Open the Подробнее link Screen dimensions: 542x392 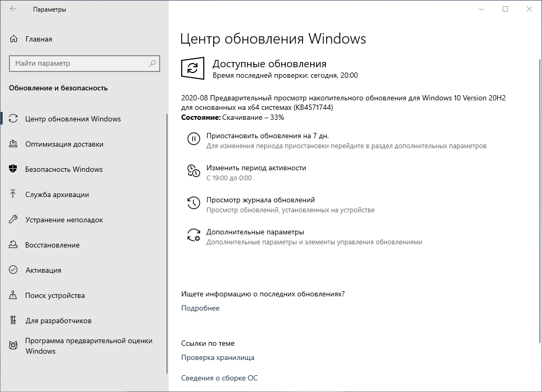point(200,308)
